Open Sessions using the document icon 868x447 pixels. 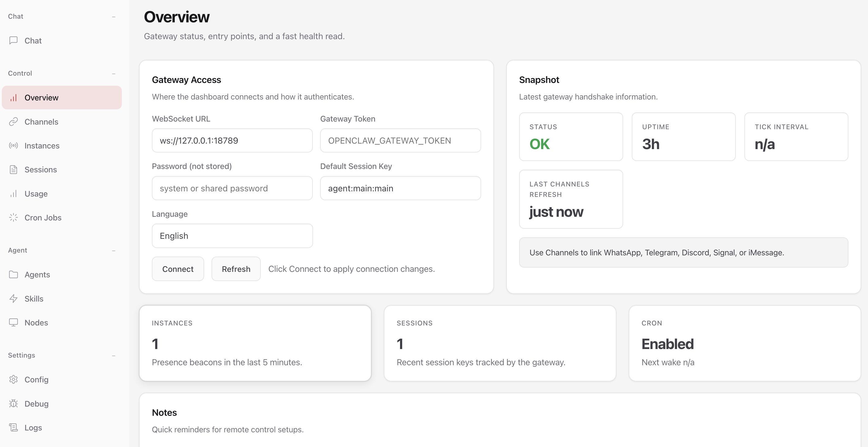click(x=13, y=170)
